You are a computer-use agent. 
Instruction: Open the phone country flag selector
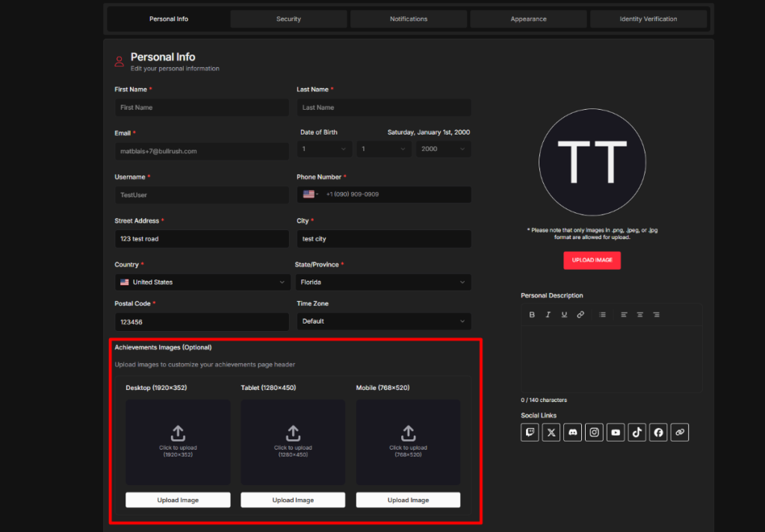tap(311, 194)
